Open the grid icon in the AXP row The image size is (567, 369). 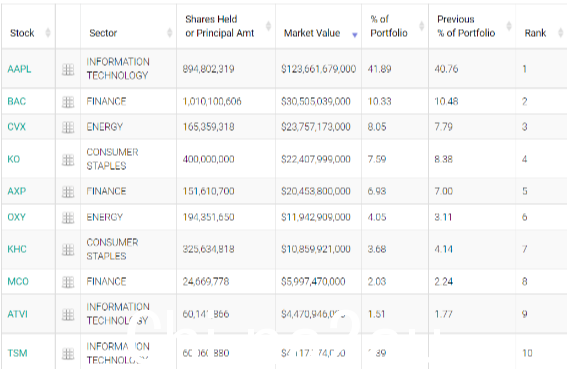pyautogui.click(x=68, y=191)
